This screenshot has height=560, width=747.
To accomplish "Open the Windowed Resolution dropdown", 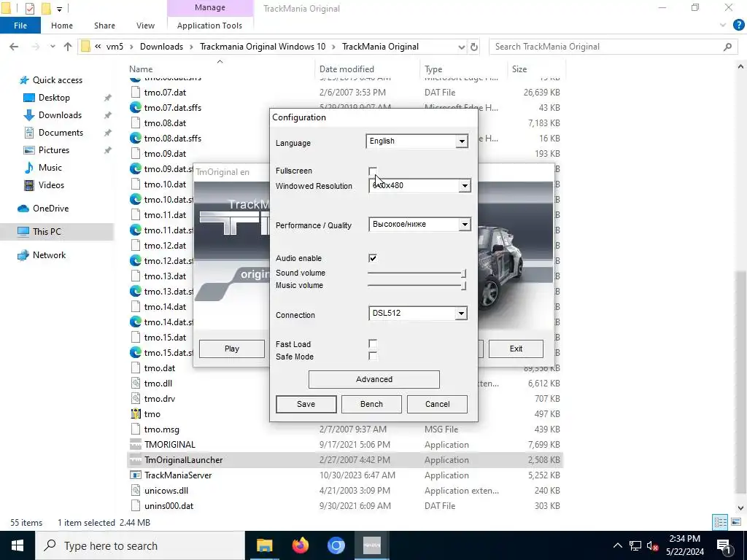I will click(465, 186).
